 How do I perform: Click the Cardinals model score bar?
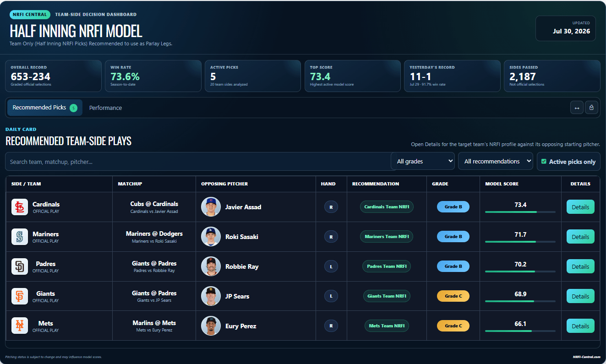coord(520,212)
